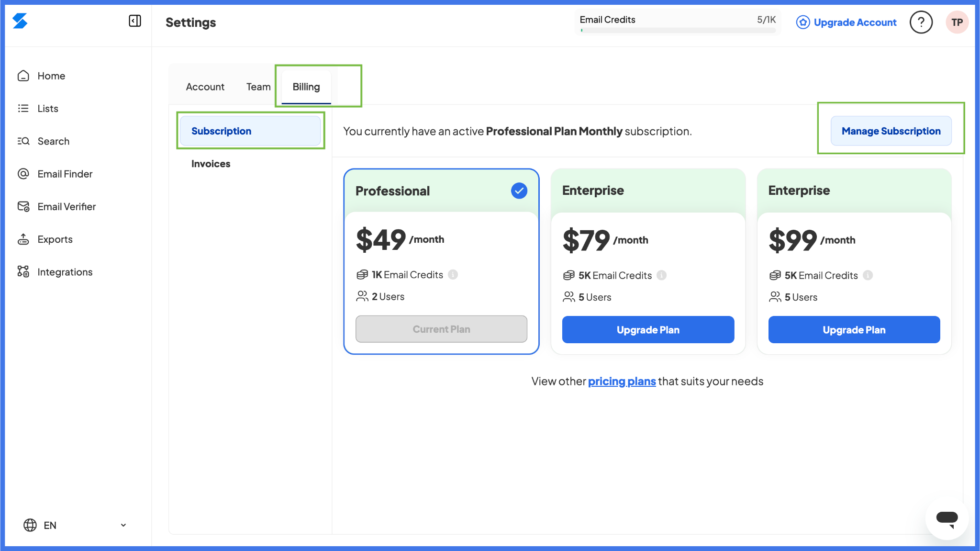The width and height of the screenshot is (980, 551).
Task: Click the Professional plan selected checkmark
Action: tap(519, 191)
